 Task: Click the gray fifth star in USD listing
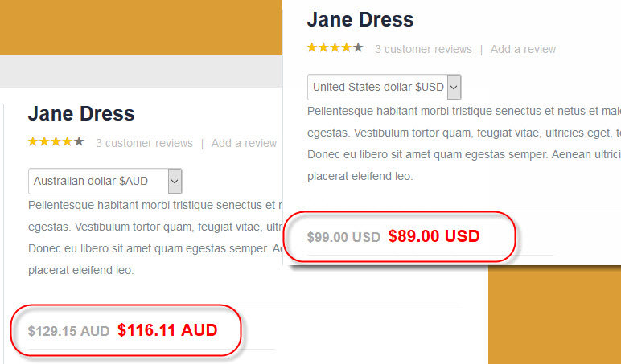[358, 48]
